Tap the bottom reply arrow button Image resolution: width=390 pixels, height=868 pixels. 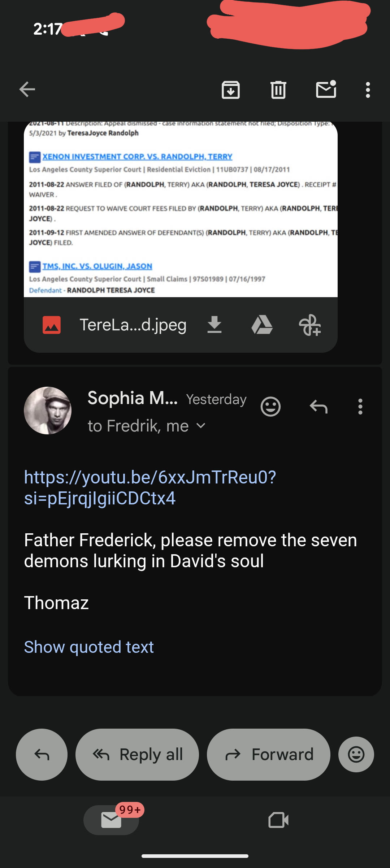[42, 755]
